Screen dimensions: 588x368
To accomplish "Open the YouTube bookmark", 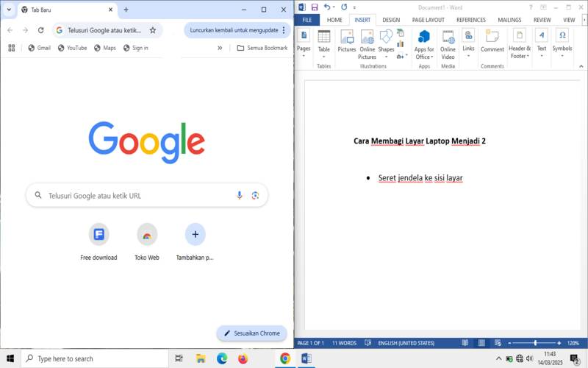I will [x=72, y=48].
